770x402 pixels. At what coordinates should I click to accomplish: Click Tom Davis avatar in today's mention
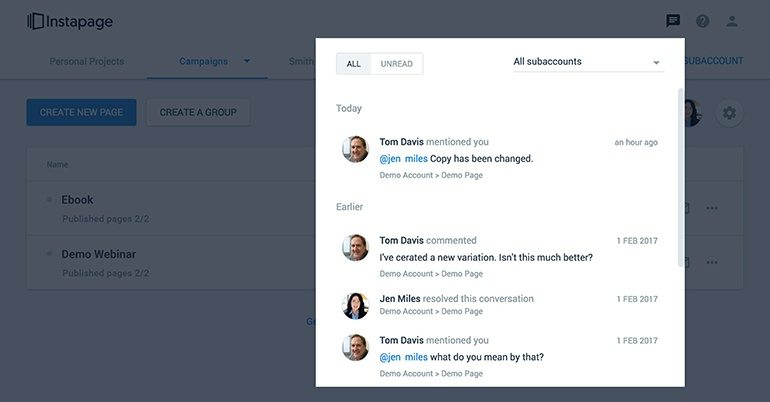click(355, 149)
